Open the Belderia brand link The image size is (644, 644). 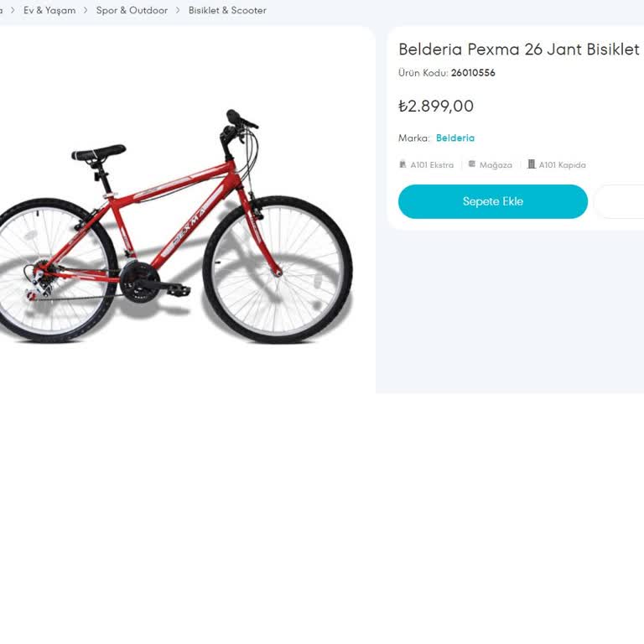455,138
